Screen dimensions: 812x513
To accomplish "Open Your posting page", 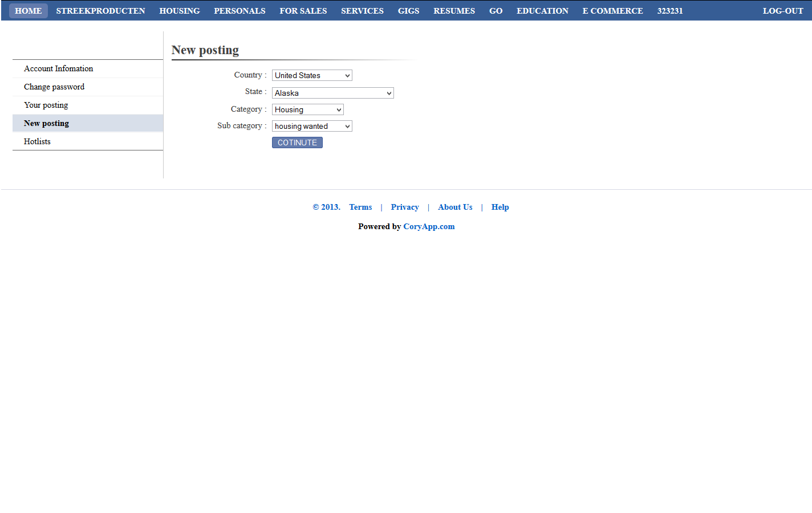I will [x=46, y=105].
